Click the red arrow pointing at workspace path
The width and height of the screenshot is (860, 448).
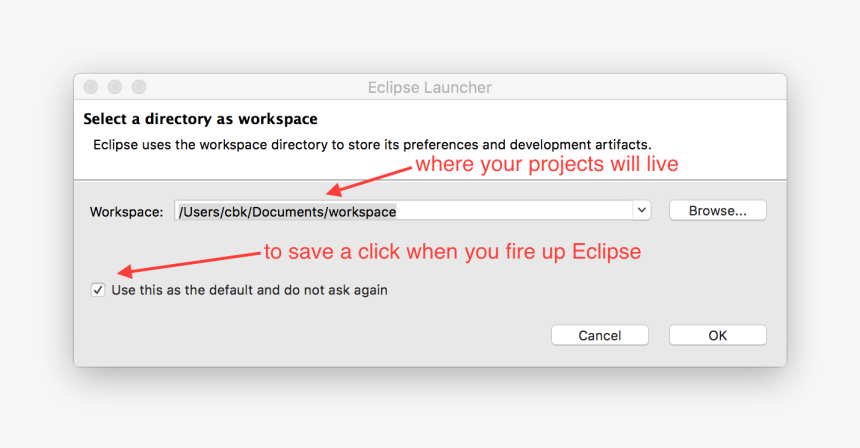(368, 180)
